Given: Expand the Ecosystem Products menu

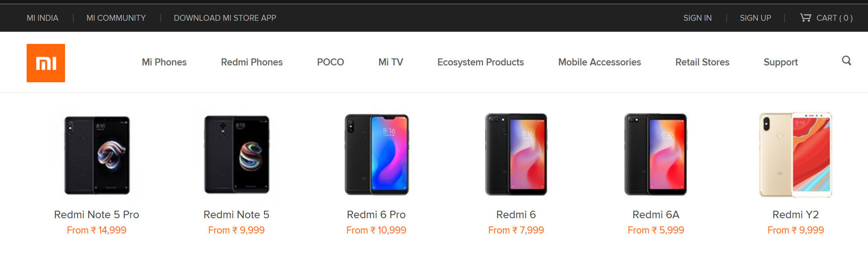Looking at the screenshot, I should [x=481, y=62].
